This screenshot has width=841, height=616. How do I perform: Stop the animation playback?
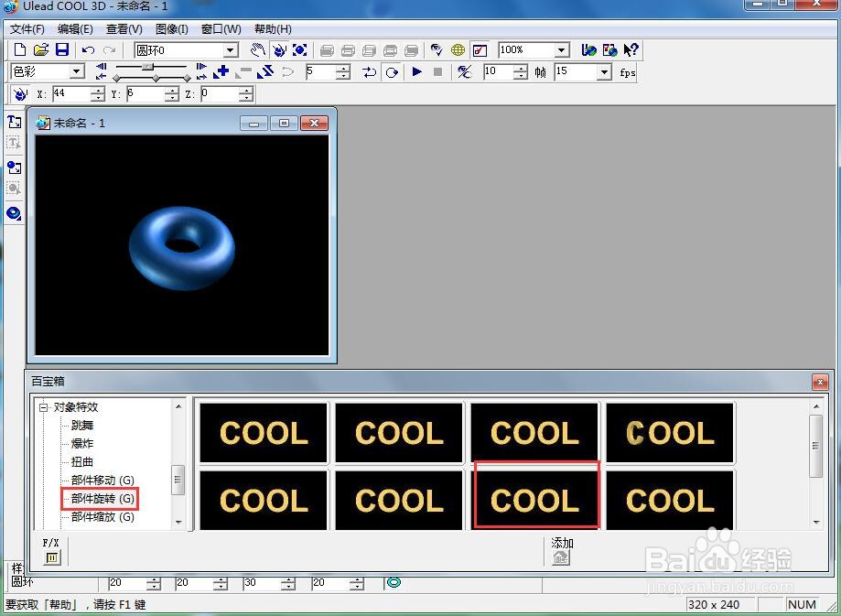click(x=437, y=72)
